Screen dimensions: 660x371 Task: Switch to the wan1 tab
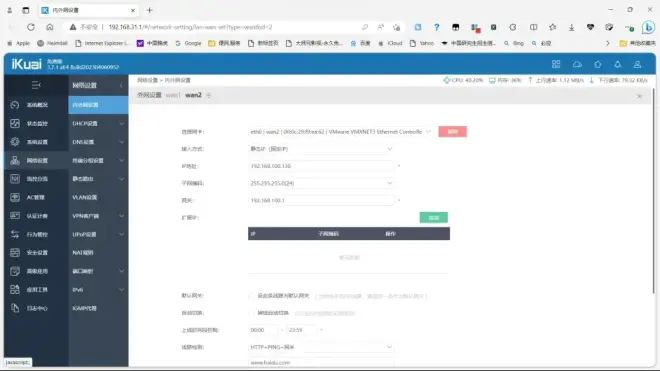(172, 95)
